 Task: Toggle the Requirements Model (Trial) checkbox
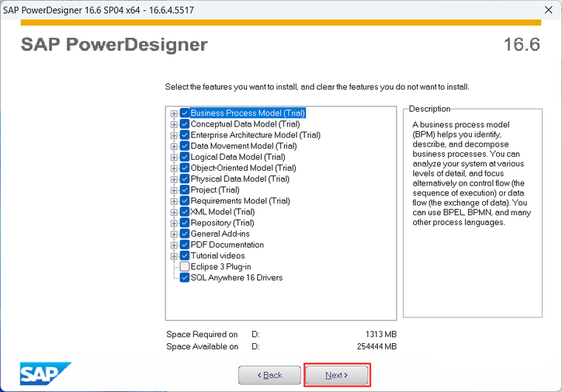[185, 201]
